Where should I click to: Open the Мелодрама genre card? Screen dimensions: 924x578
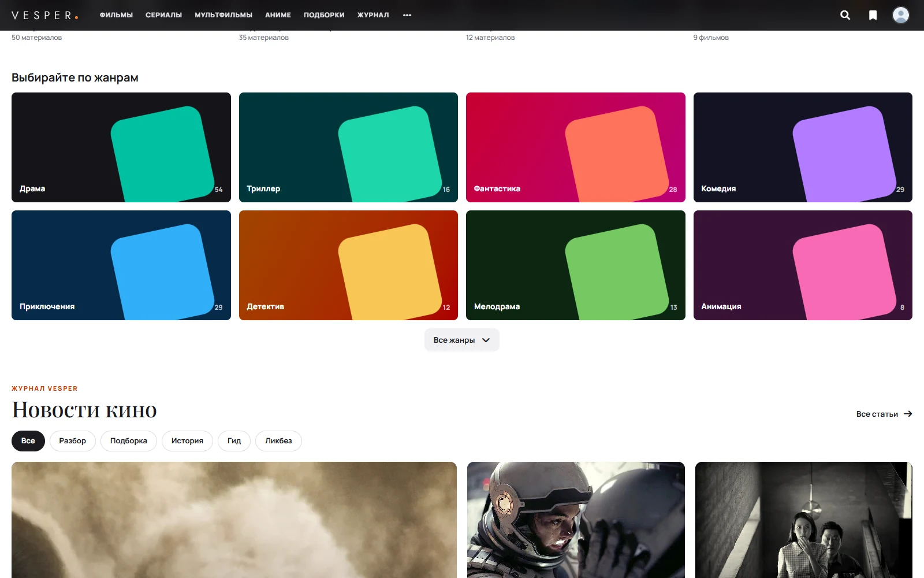(576, 265)
